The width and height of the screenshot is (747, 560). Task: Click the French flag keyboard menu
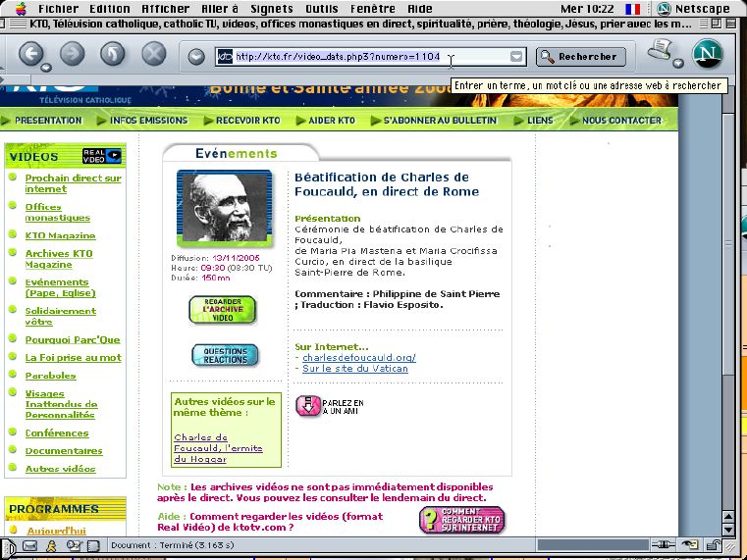633,9
